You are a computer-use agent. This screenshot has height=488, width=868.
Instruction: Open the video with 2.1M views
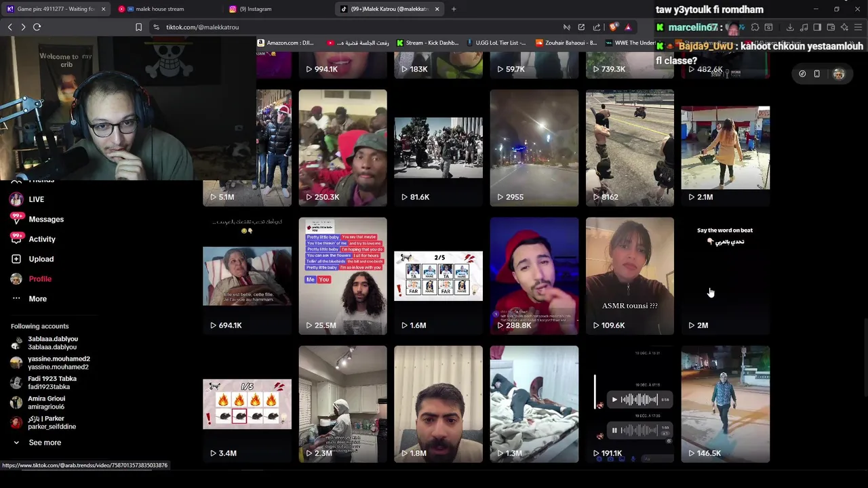coord(725,148)
